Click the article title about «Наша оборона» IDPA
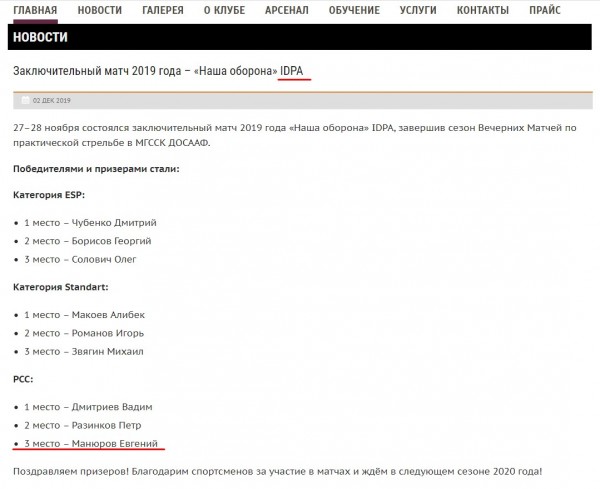 (x=158, y=71)
